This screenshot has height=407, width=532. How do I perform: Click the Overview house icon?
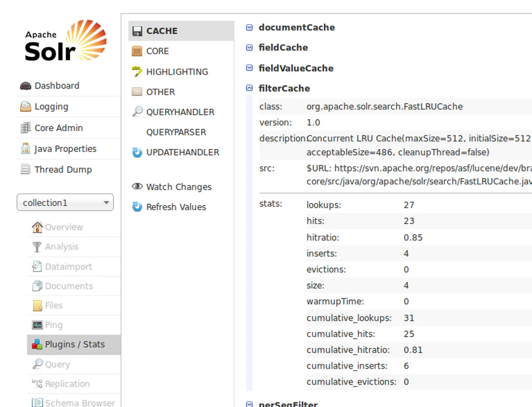coord(37,227)
